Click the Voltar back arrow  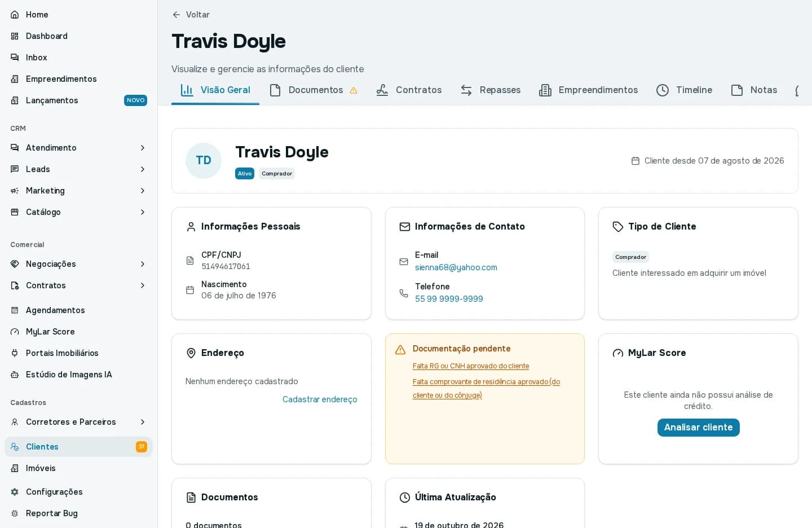[x=176, y=15]
